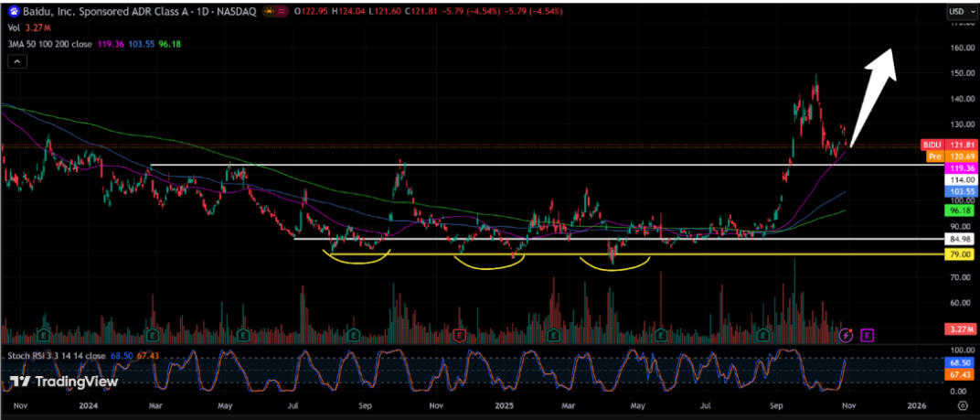Select the 3MA 50 100 200 indicator legend
Viewport: 980px width, 420px height.
pyautogui.click(x=48, y=42)
